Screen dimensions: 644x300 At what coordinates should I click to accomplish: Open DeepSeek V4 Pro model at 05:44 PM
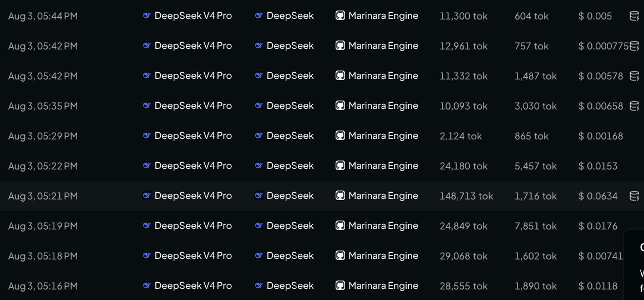point(193,16)
